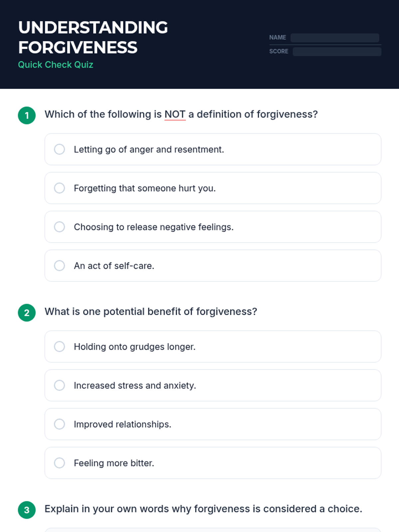Click the Score input field

tap(336, 52)
